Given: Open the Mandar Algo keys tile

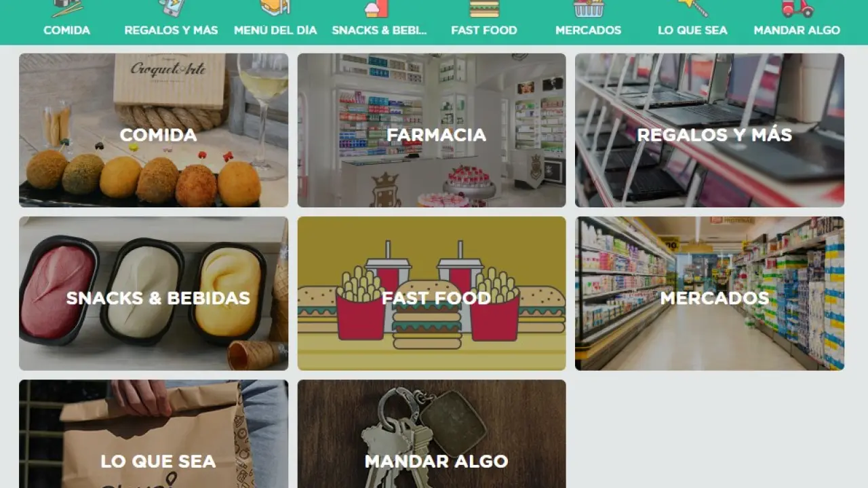Looking at the screenshot, I should pos(432,434).
